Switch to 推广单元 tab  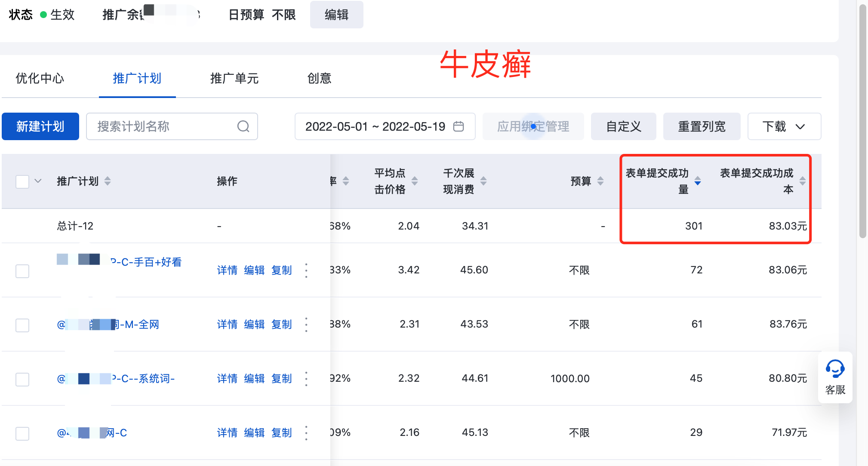(234, 78)
